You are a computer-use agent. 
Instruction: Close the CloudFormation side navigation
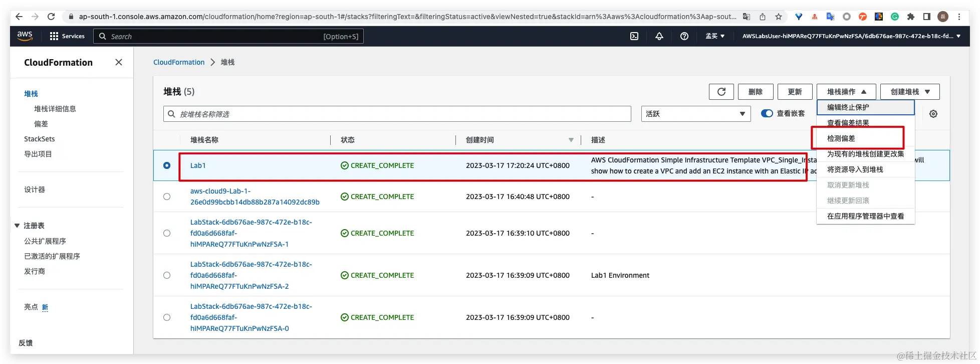tap(119, 62)
